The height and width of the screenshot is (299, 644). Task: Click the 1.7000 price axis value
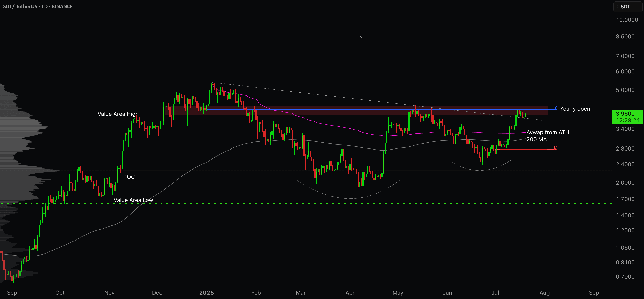(625, 199)
